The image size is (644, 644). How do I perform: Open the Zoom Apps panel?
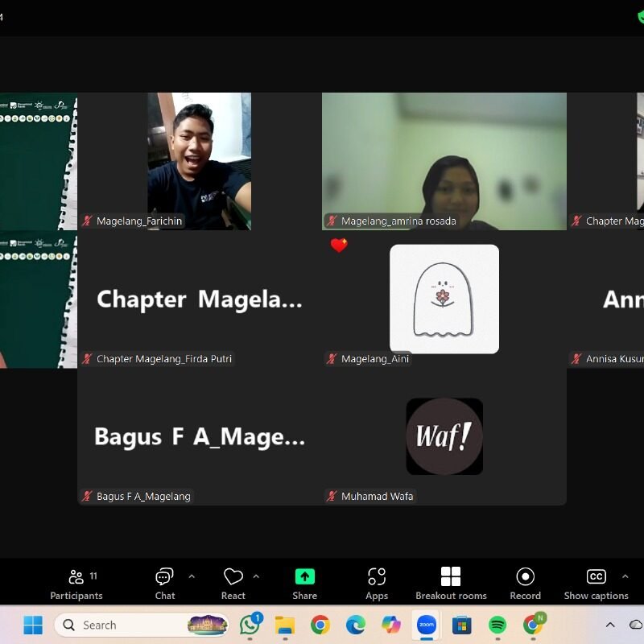377,583
